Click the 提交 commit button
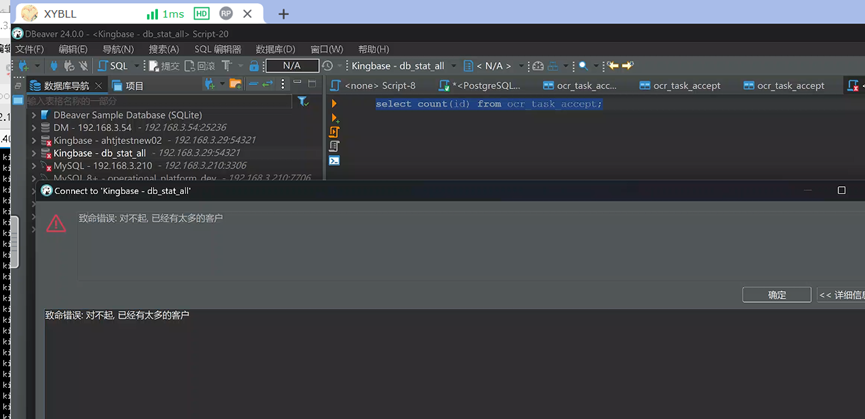The height and width of the screenshot is (419, 865). point(164,66)
